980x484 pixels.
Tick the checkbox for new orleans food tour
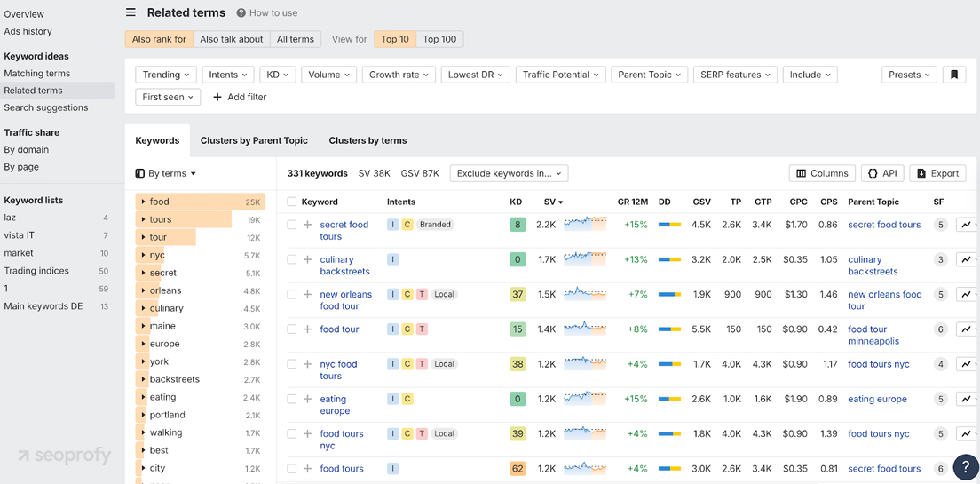click(292, 295)
